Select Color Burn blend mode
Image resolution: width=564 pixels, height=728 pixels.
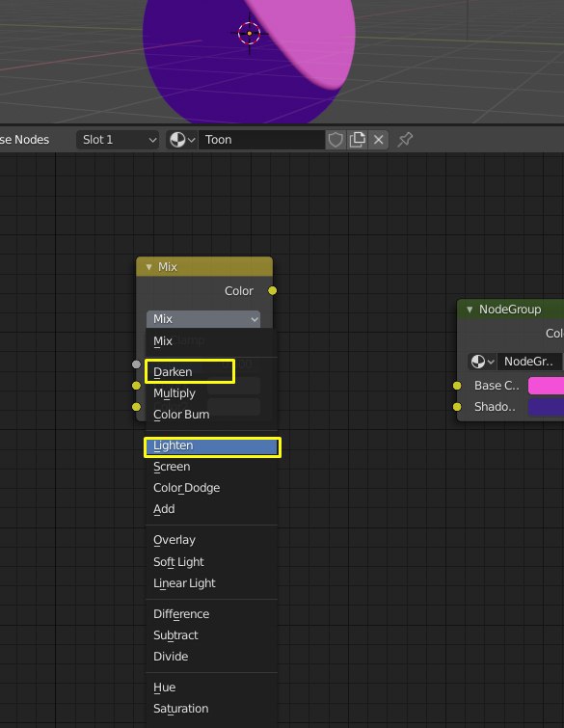click(x=212, y=415)
